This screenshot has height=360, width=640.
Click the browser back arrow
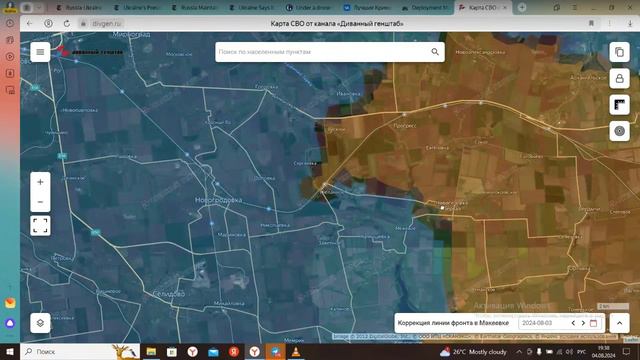pos(29,24)
